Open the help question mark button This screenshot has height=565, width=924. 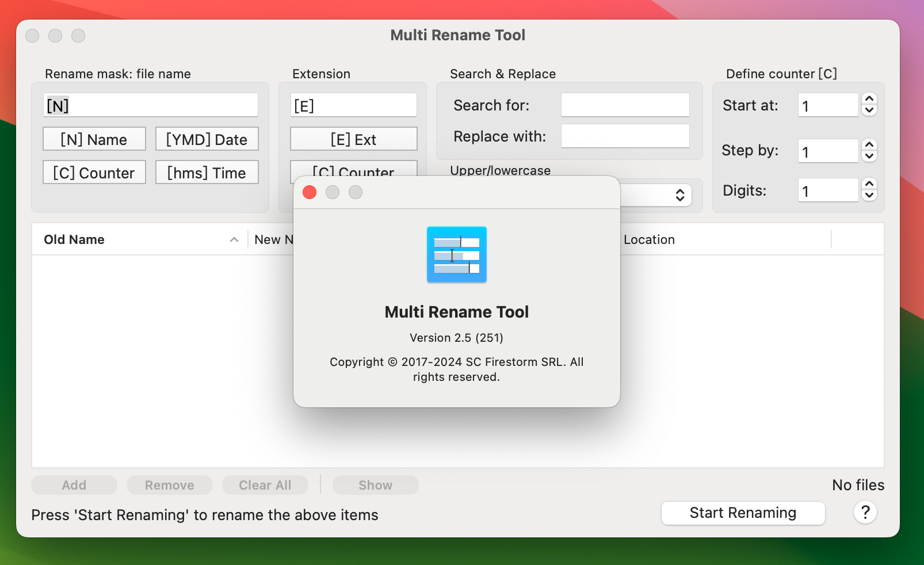coord(865,513)
